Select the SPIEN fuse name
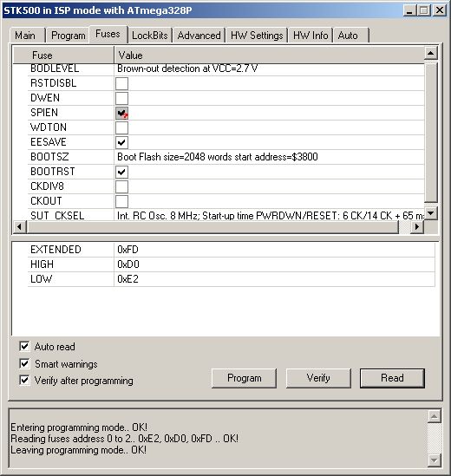Viewport: 451px width, 476px height. (x=44, y=113)
